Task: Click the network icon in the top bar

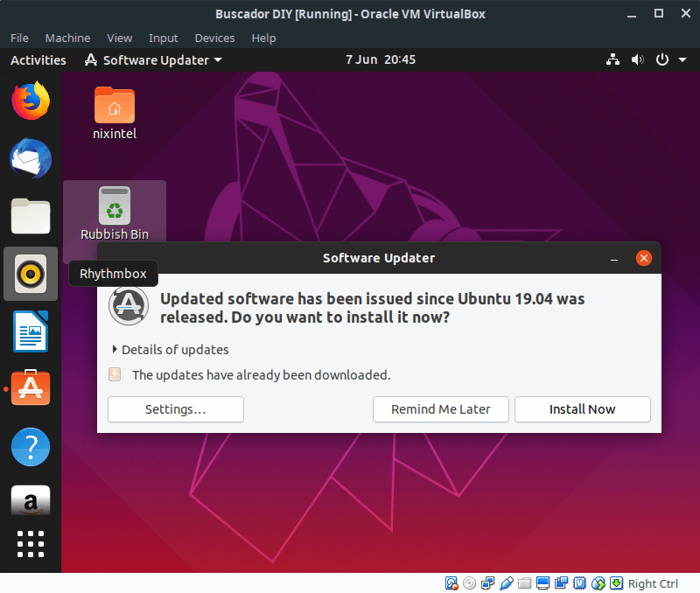Action: tap(612, 59)
